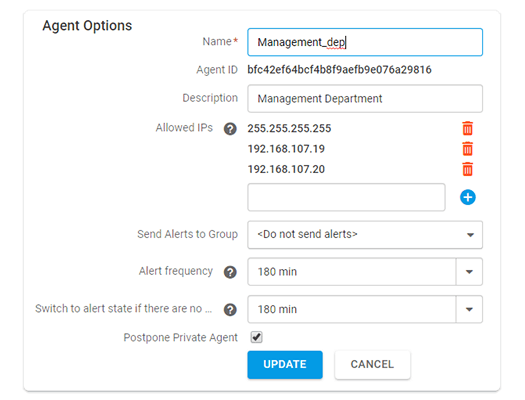The height and width of the screenshot is (400, 525).
Task: Click the 255.255.255.255 IP entry
Action: (289, 129)
